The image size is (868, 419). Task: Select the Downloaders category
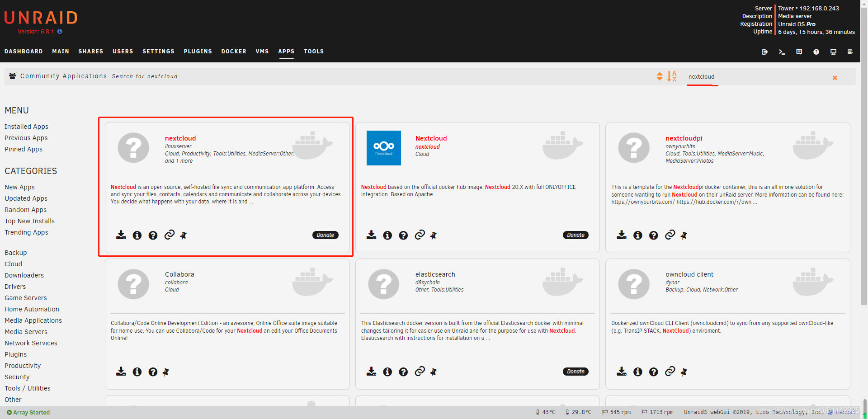[24, 275]
